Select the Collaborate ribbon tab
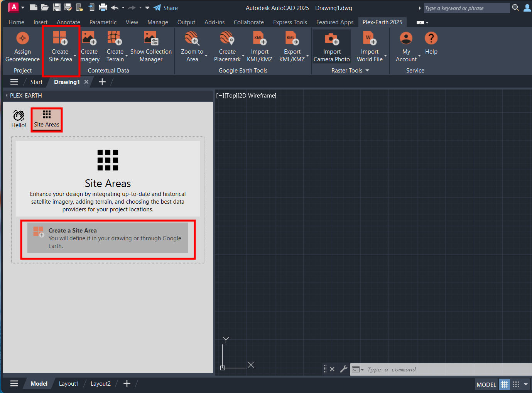Viewport: 532px width, 393px height. [249, 22]
